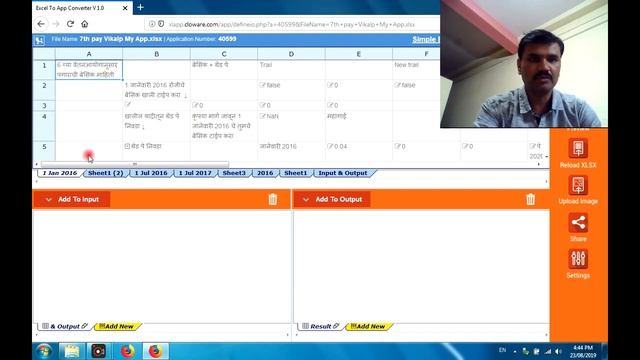Open the Windows Start menu

point(44,351)
